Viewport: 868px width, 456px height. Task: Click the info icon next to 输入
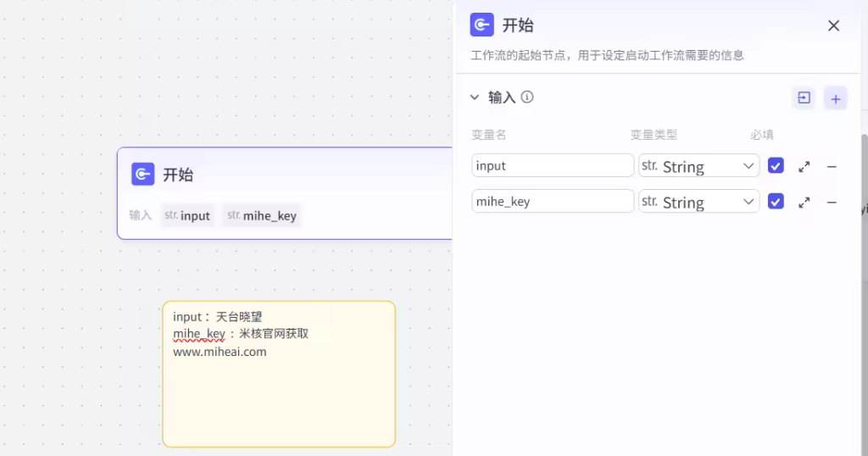click(x=527, y=97)
